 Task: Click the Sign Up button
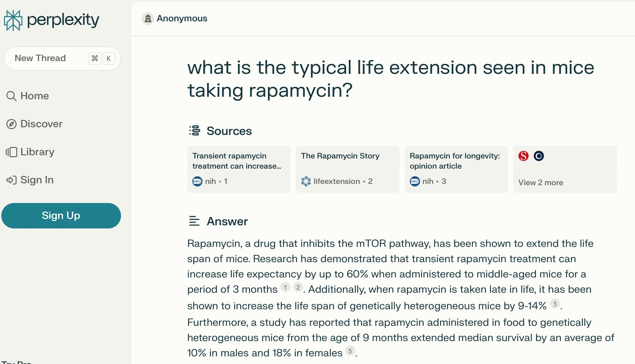[x=61, y=216]
